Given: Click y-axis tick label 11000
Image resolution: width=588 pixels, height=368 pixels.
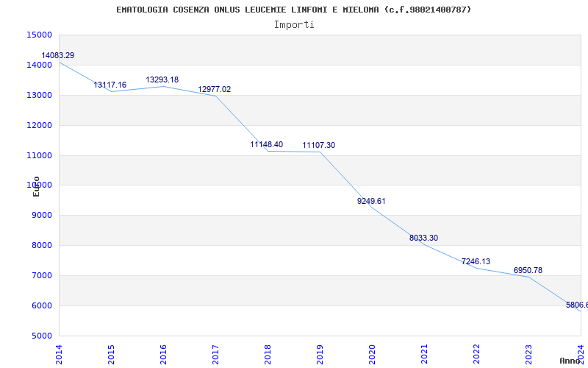Looking at the screenshot, I should pos(40,155).
